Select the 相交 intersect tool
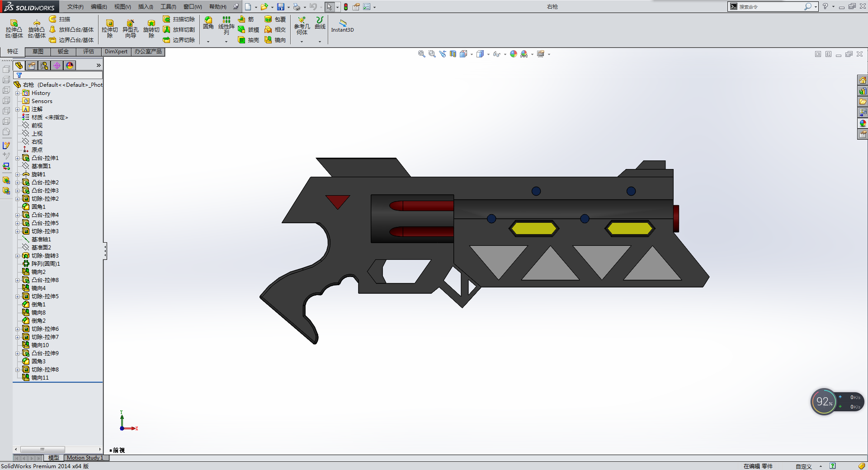 coord(275,29)
